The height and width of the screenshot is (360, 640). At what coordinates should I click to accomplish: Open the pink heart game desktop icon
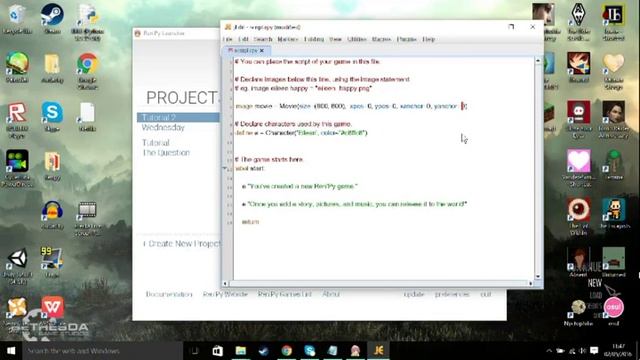click(x=578, y=168)
